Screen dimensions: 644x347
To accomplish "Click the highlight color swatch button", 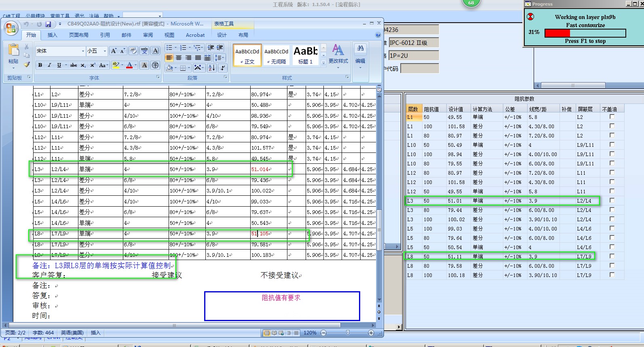I will pos(116,65).
